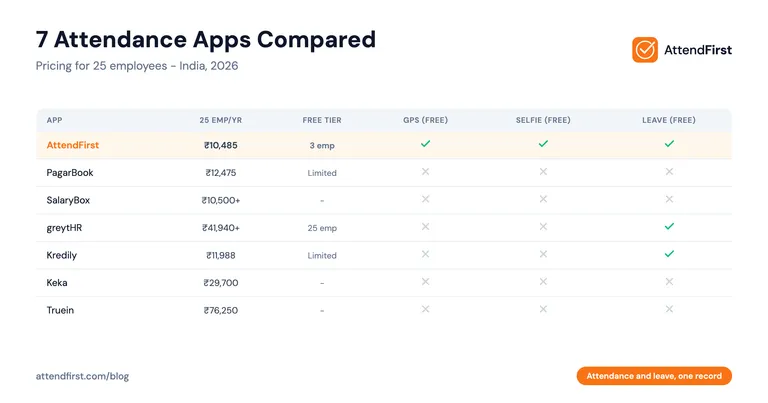Image resolution: width=768 pixels, height=403 pixels.
Task: Click PagarBook's GPS cross mark
Action: (x=425, y=171)
